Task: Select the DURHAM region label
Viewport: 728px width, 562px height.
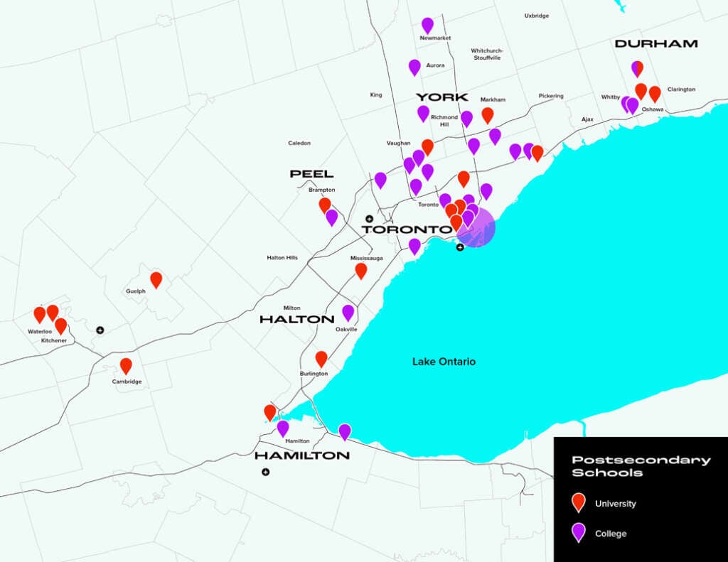Action: [655, 44]
